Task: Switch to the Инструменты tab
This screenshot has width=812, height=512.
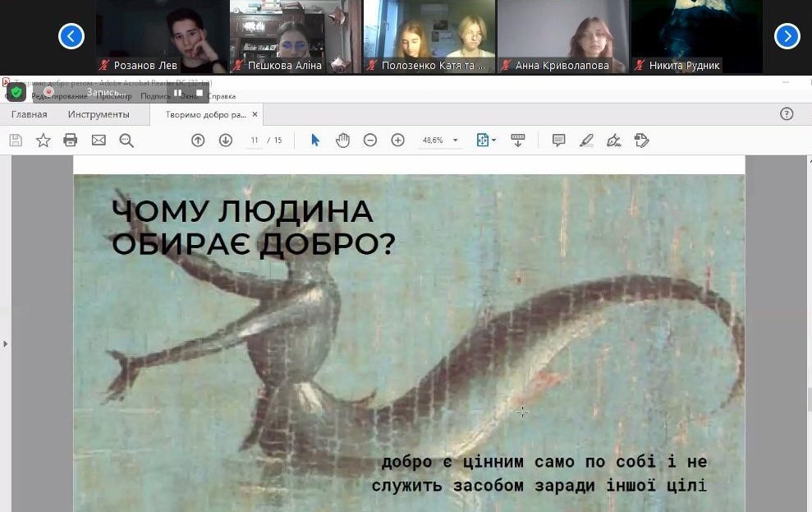Action: [99, 114]
